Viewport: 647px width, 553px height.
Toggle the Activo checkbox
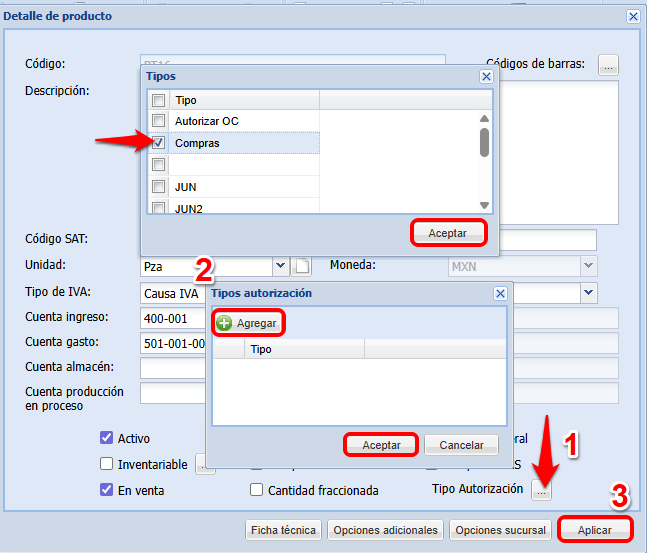[106, 438]
